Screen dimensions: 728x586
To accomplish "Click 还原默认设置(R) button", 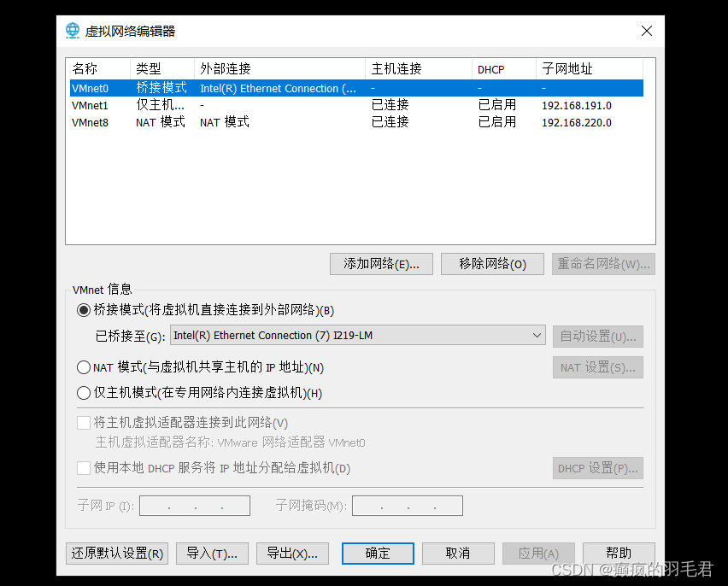I will coord(117,554).
